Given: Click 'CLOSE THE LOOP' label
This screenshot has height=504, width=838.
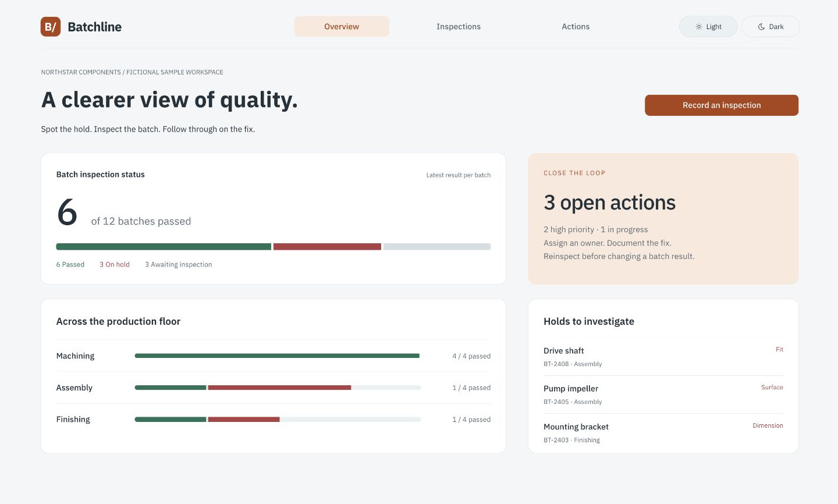Looking at the screenshot, I should pyautogui.click(x=574, y=173).
